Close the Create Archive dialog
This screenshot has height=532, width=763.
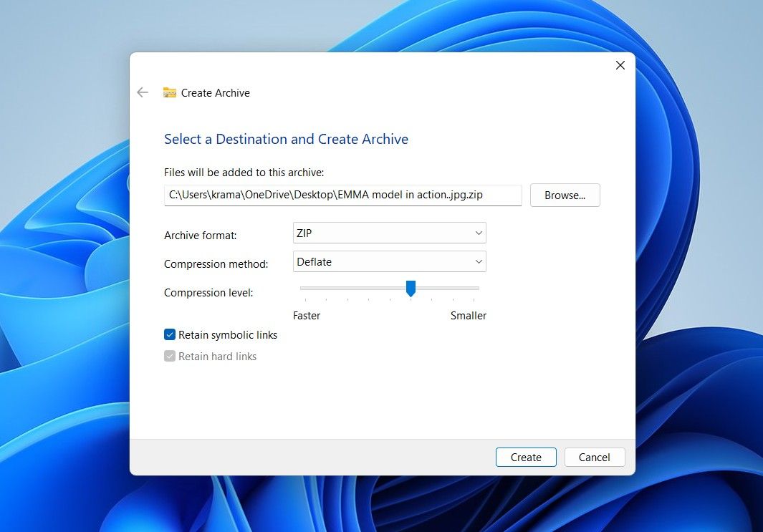click(x=620, y=65)
